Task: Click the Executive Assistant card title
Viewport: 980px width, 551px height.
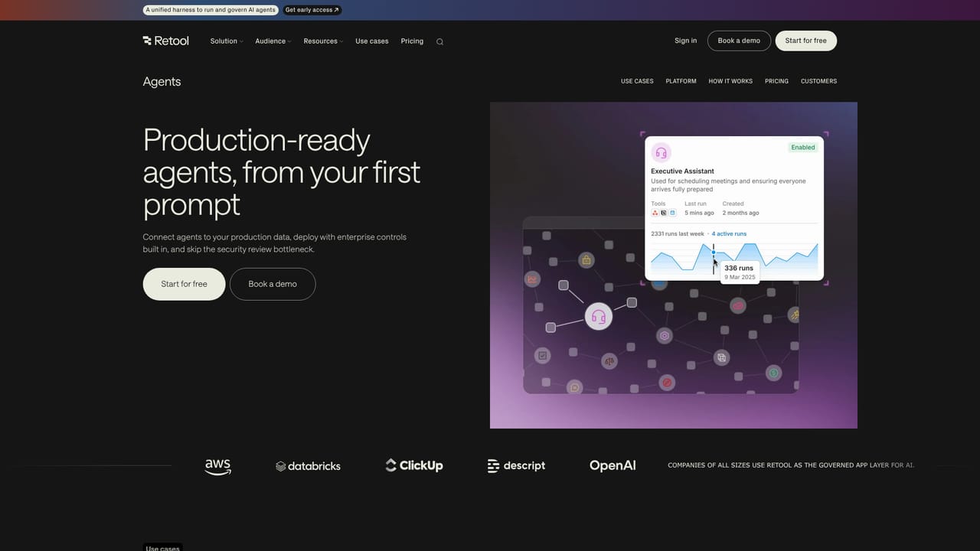Action: [x=682, y=171]
